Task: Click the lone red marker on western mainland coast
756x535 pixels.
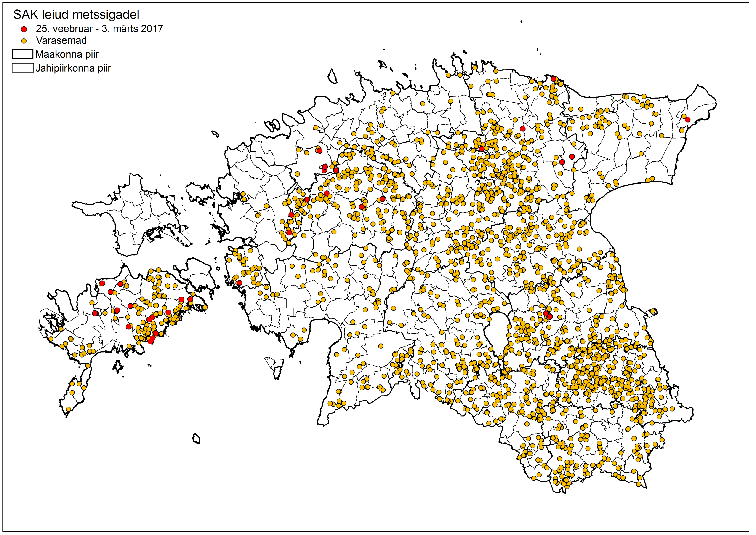Action: 239,283
